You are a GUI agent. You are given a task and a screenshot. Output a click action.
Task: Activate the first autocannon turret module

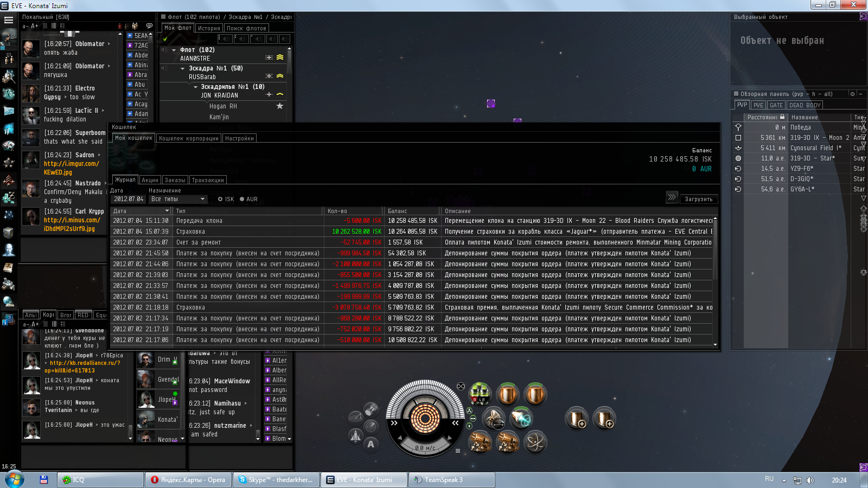click(x=480, y=442)
